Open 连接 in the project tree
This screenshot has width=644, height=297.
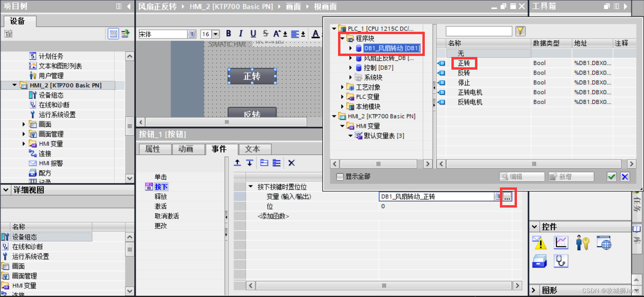pos(45,154)
